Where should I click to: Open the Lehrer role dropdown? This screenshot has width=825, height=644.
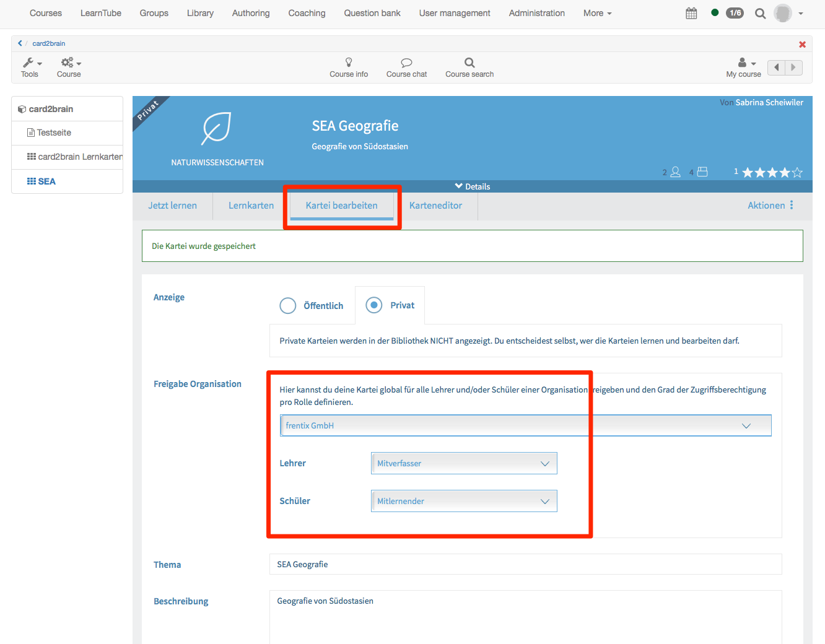464,463
